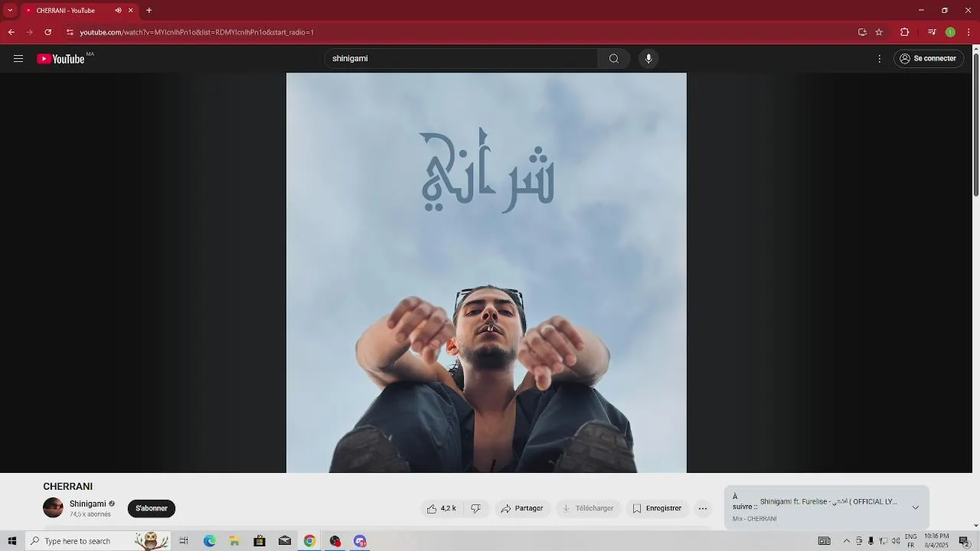Viewport: 980px width, 551px height.
Task: Open the Partager share dialog
Action: 522,508
